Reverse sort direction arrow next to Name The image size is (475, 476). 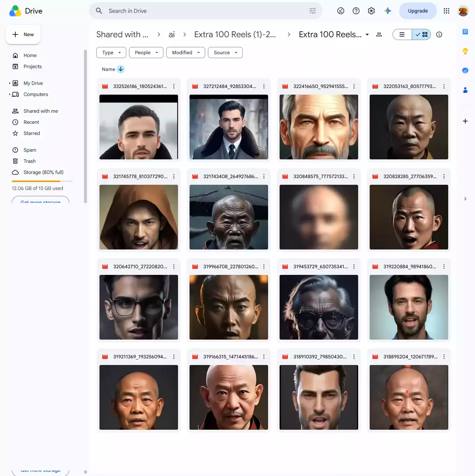121,69
